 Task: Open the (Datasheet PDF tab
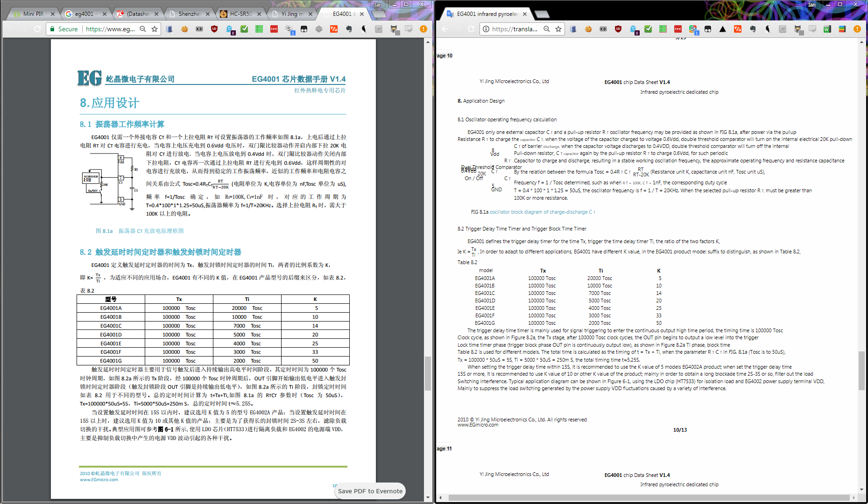(x=138, y=14)
